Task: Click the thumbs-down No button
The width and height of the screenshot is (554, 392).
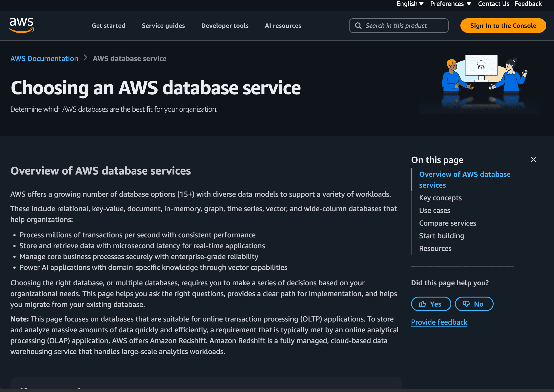Action: click(474, 304)
